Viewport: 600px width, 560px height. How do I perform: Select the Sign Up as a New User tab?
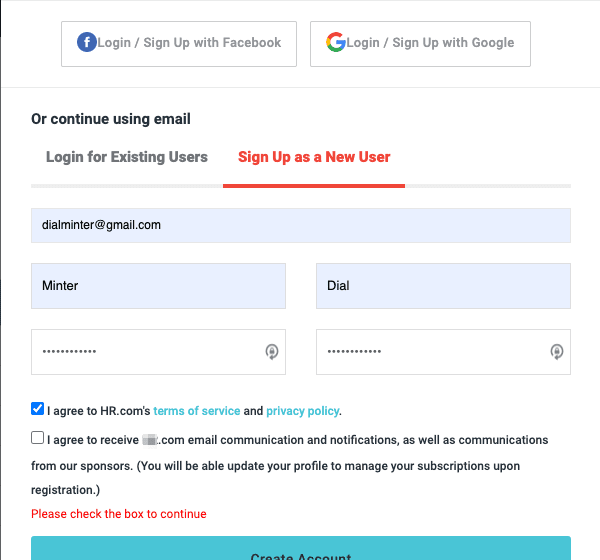coord(314,157)
